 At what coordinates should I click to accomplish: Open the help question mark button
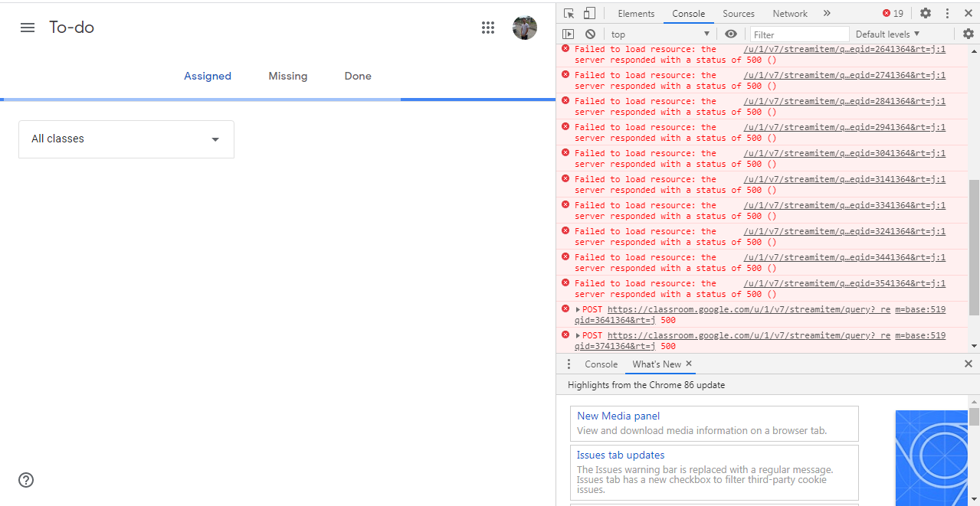coord(26,480)
